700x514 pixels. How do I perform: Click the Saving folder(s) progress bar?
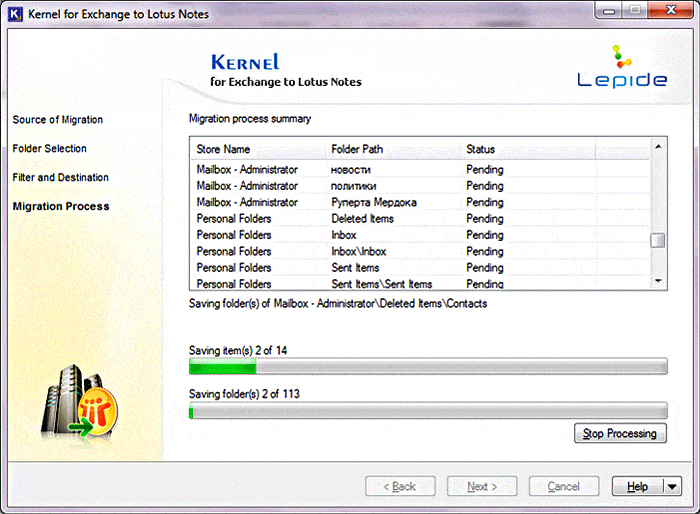pos(428,410)
